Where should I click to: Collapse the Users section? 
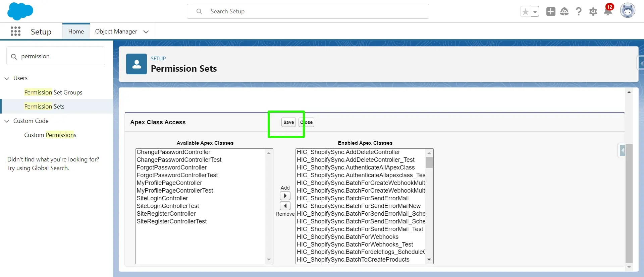point(7,78)
